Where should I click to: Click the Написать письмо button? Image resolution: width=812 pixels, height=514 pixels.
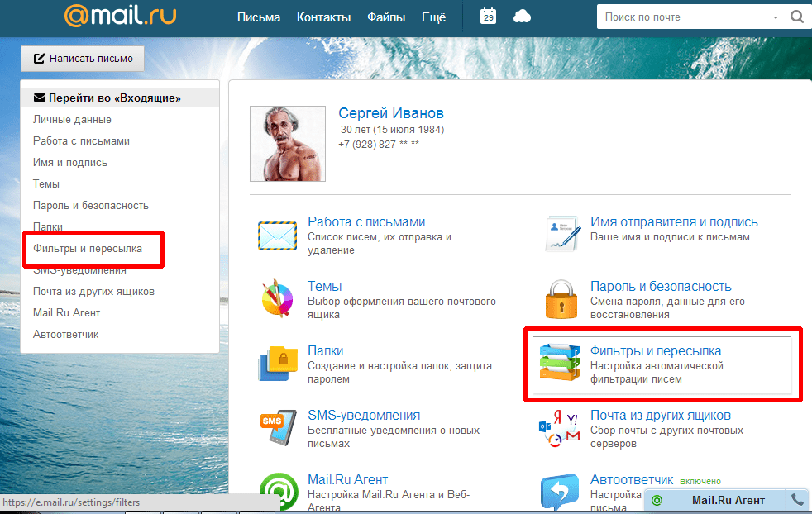click(x=83, y=59)
